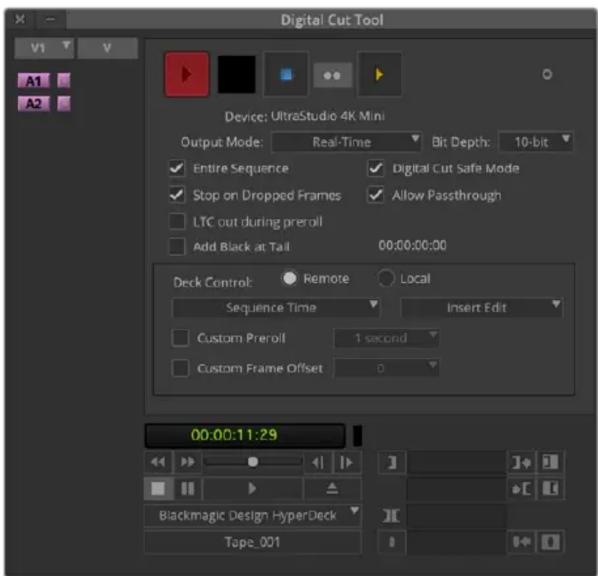Click the black preview square

236,74
